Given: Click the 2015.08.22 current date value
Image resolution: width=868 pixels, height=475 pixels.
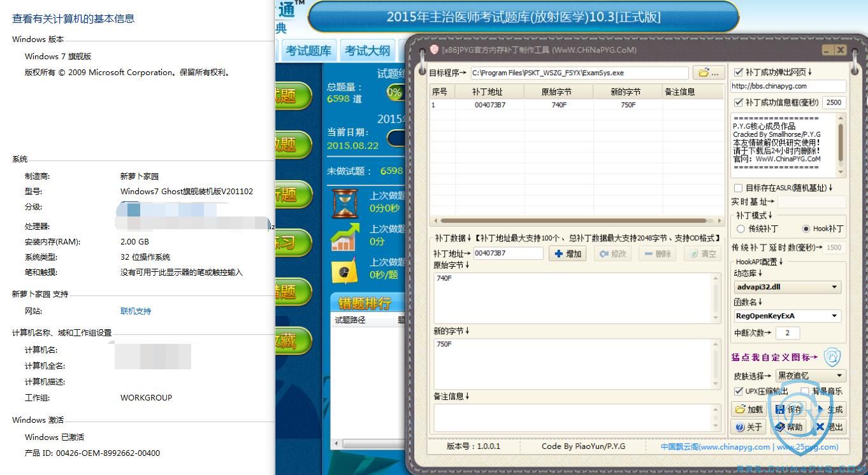Looking at the screenshot, I should (352, 146).
